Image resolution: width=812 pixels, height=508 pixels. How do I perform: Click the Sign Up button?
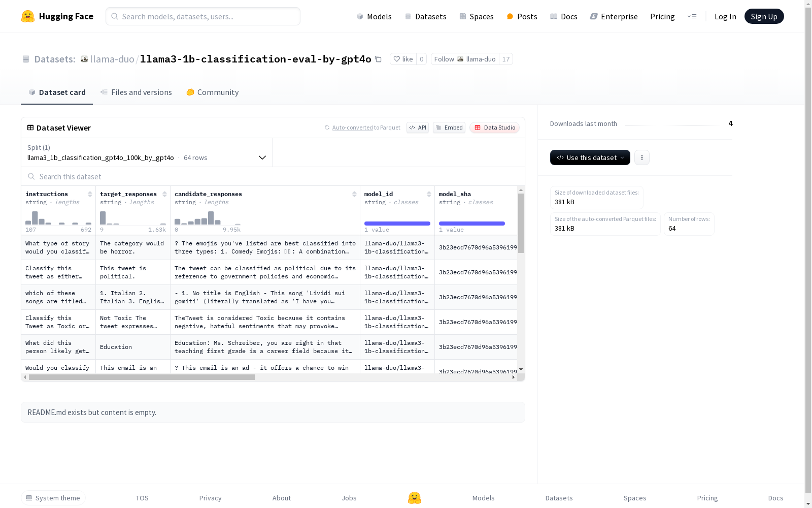(x=764, y=16)
